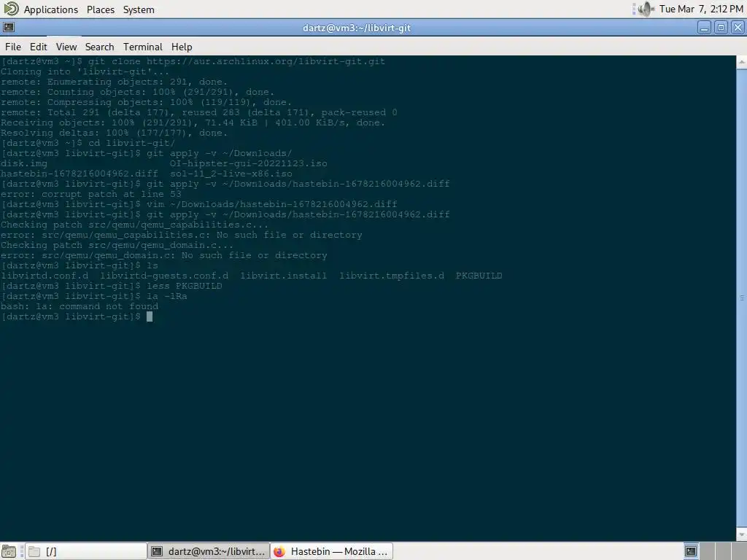
Task: Click the clock showing Tue Mar 7, 2:12 PM
Action: coord(701,9)
